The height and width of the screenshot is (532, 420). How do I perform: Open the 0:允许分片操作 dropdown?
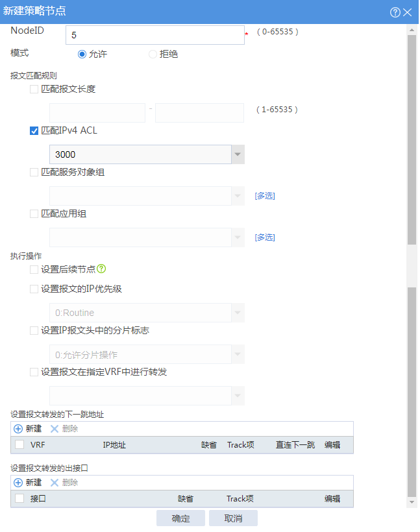(x=238, y=355)
